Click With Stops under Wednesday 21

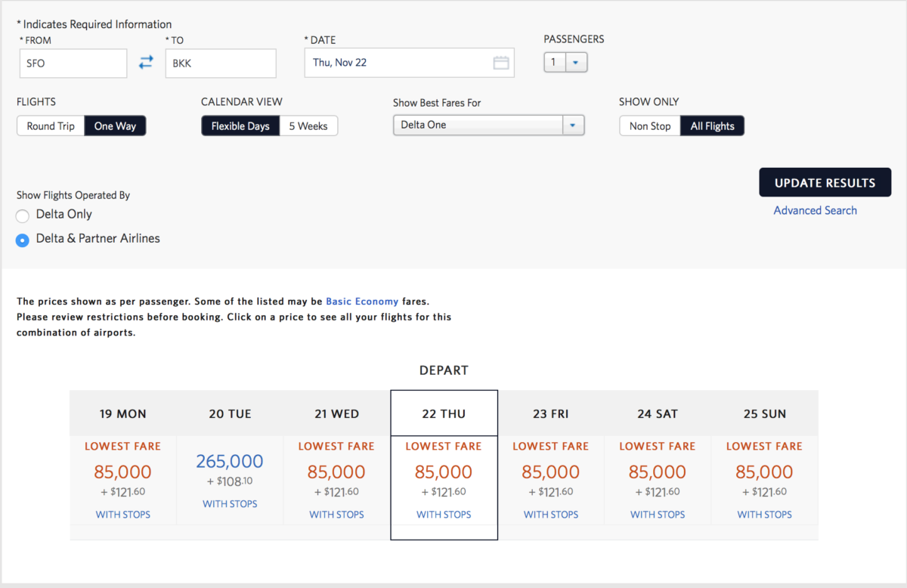tap(336, 515)
